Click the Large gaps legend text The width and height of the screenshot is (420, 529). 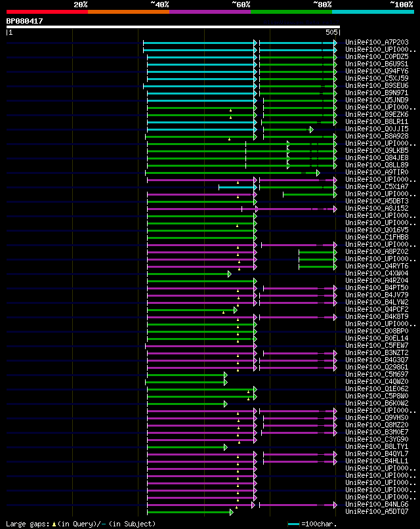[81, 524]
